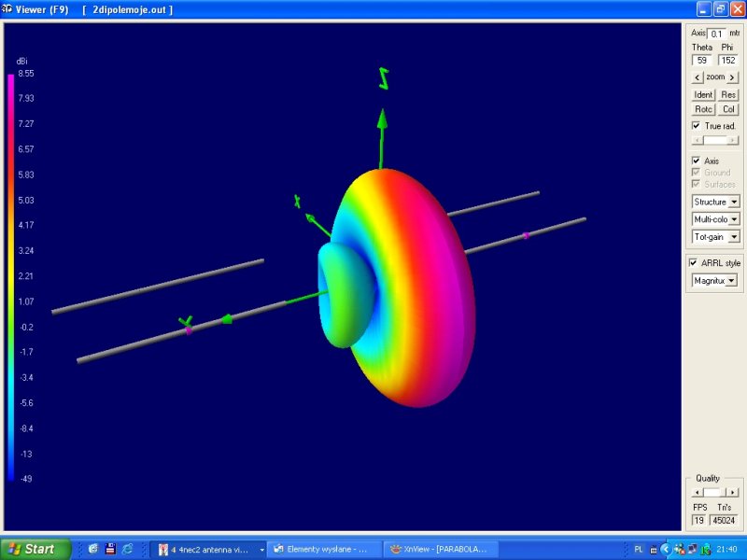Open the Internet Explorer quick launch icon
Image resolution: width=747 pixels, height=560 pixels.
pos(127,549)
